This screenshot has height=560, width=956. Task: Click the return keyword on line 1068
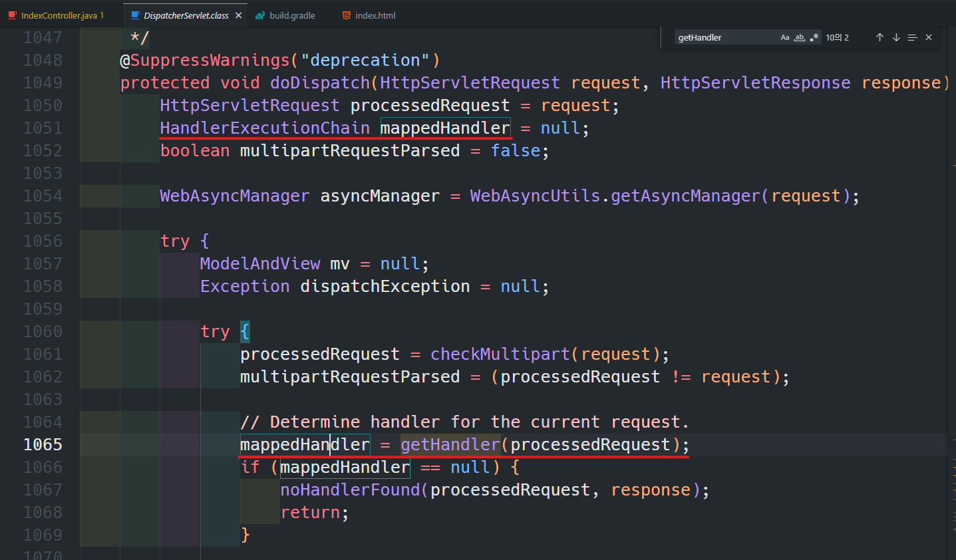pos(310,512)
